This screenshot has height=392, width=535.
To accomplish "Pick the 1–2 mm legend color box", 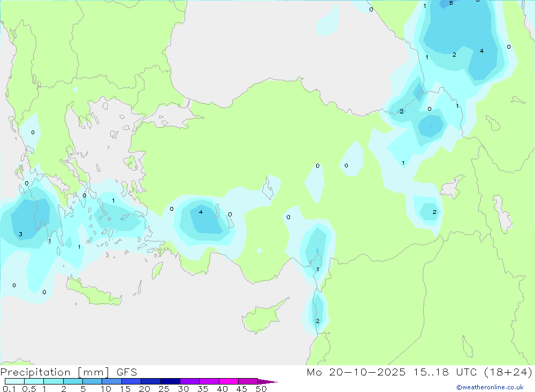I will (53, 381).
